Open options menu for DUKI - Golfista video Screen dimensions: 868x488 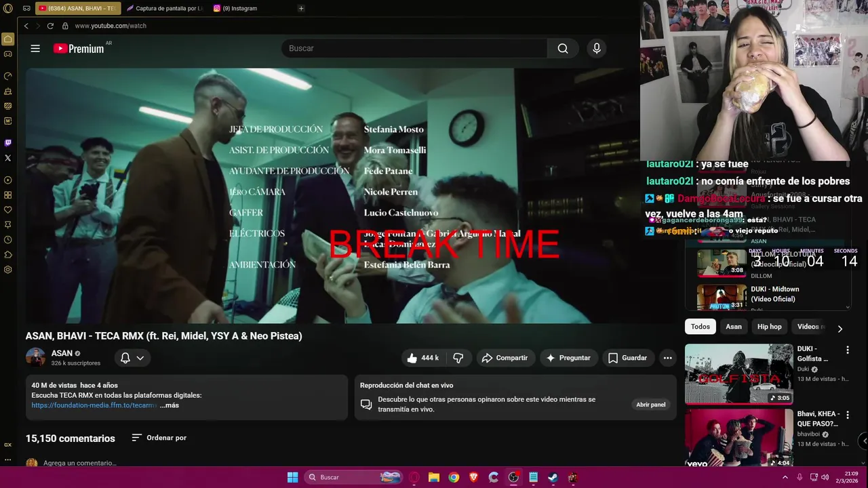(847, 350)
